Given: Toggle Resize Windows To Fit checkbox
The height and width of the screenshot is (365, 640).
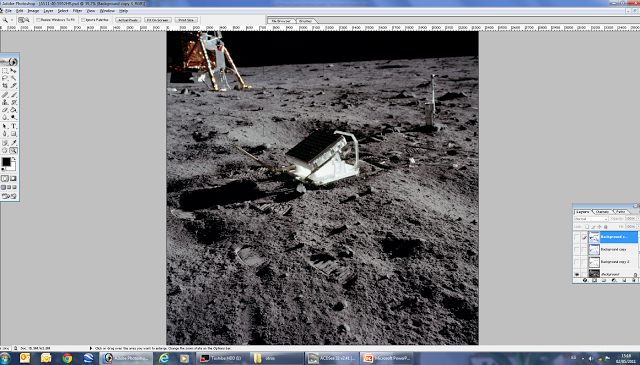Looking at the screenshot, I should (38, 20).
